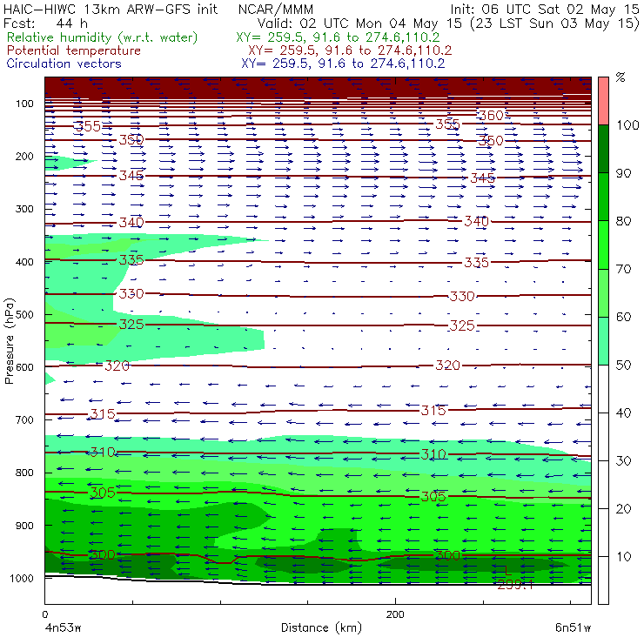Pick the 70-80 percent bright green colorbar segment
This screenshot has width=644, height=644.
pyautogui.click(x=603, y=245)
